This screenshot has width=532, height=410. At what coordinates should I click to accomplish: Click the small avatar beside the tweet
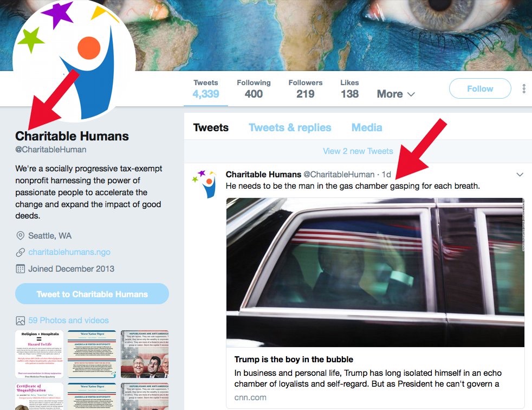coord(205,184)
